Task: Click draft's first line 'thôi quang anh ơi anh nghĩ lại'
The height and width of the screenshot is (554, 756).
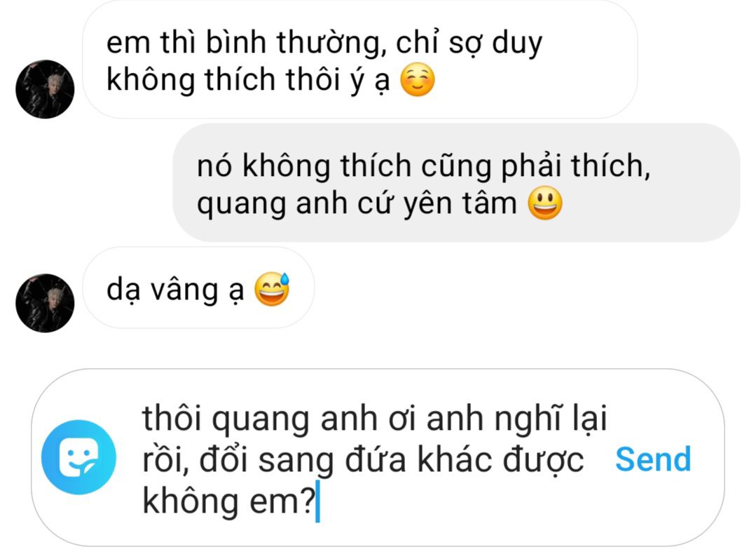Action: coord(375,419)
